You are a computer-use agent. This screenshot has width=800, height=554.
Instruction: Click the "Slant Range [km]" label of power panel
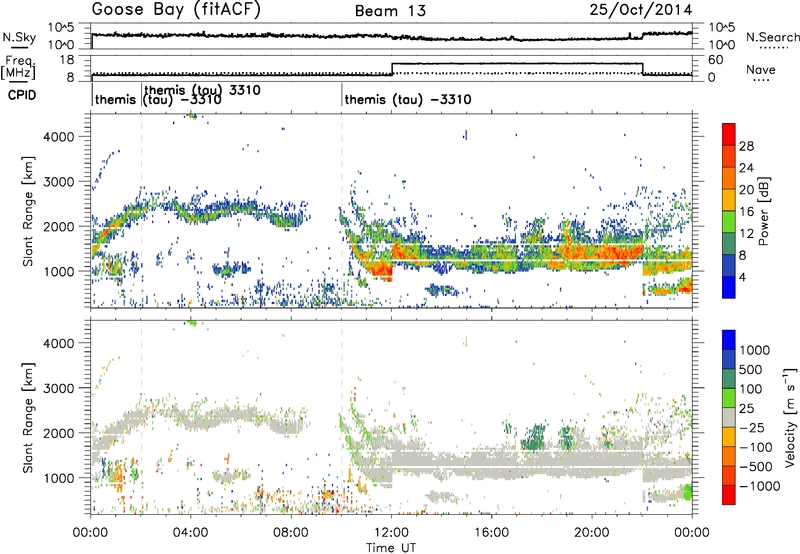pyautogui.click(x=28, y=211)
